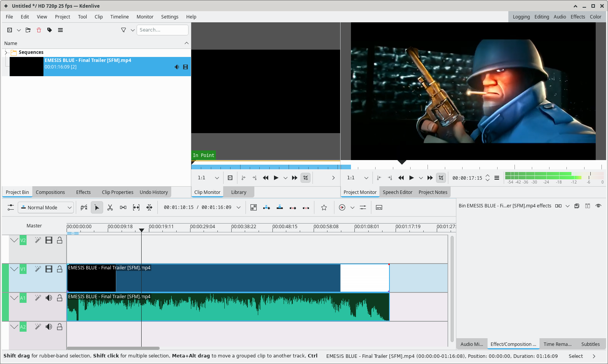The height and width of the screenshot is (364, 608).
Task: Open Project Bin hamburger menu
Action: [60, 30]
